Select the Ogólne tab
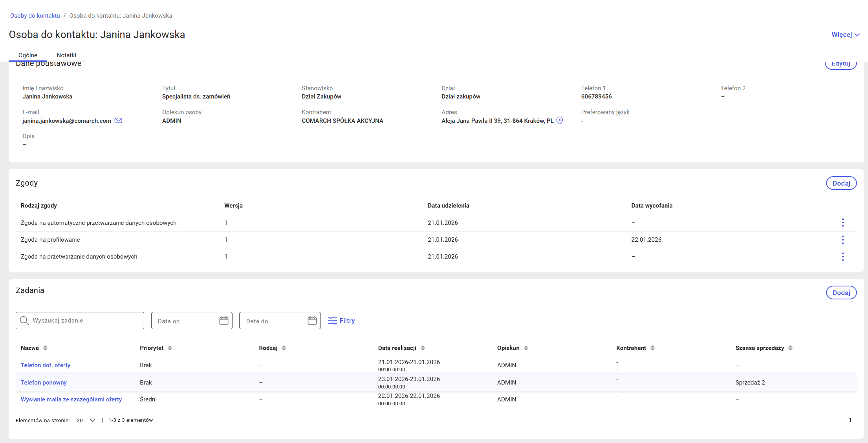 (28, 55)
